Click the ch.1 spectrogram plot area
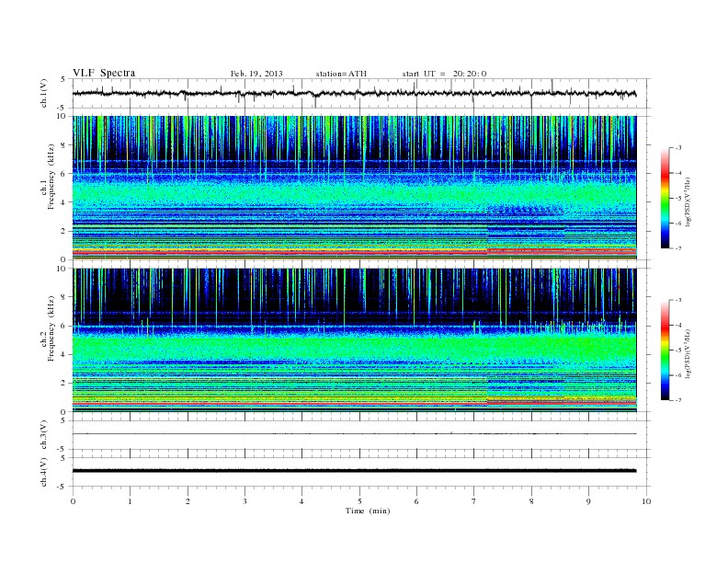728x563 pixels. point(355,188)
